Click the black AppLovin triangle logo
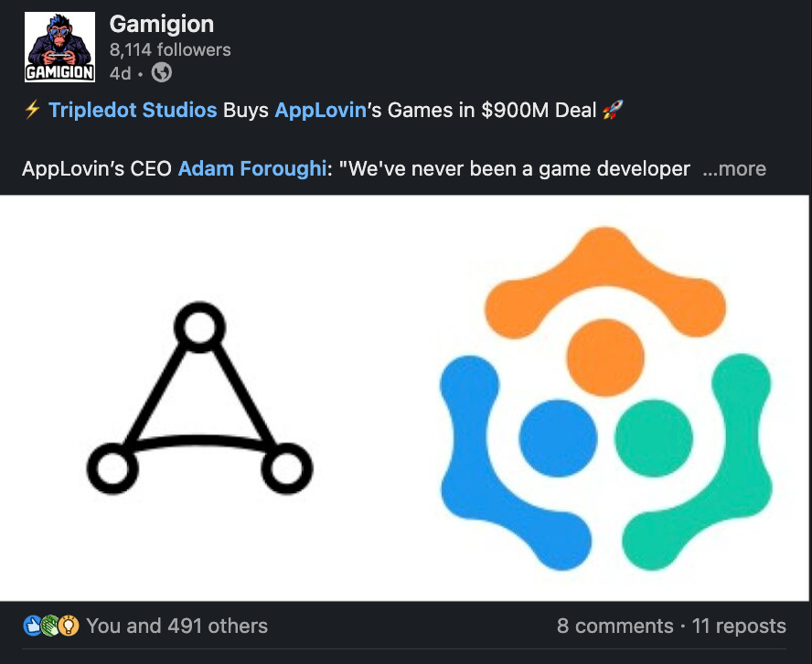Viewport: 812px width, 664px height. click(x=199, y=398)
